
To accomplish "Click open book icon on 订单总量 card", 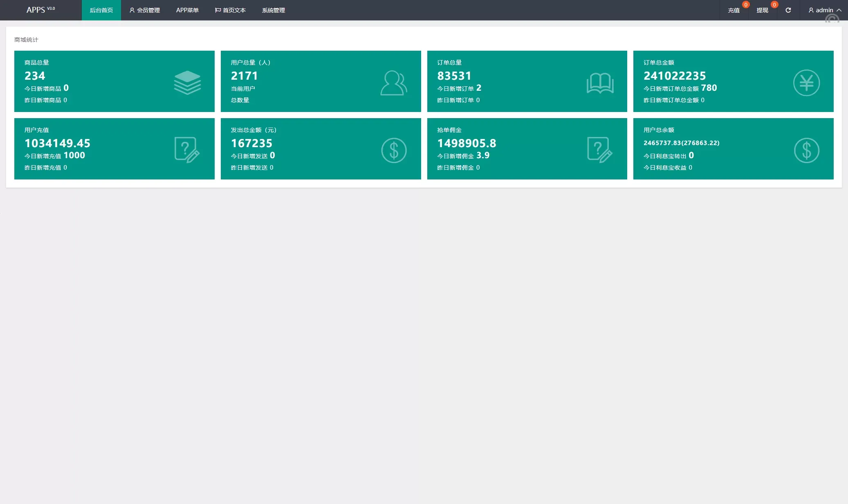I will coord(600,83).
